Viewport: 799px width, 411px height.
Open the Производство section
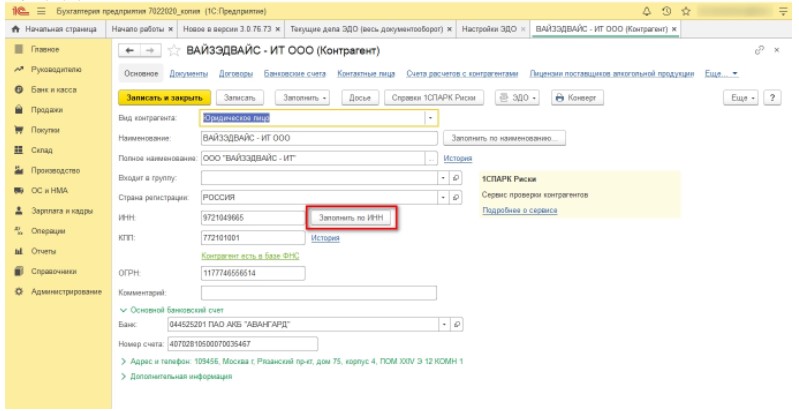pos(55,171)
